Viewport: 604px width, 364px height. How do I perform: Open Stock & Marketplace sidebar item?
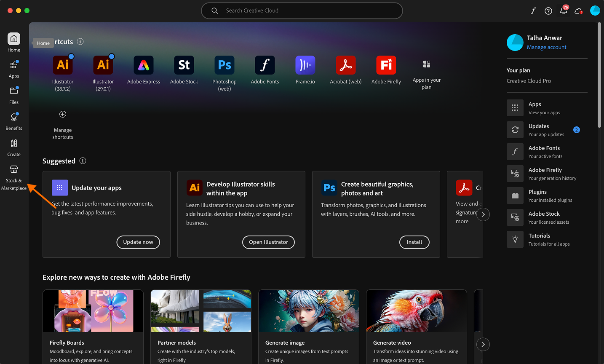click(x=14, y=177)
